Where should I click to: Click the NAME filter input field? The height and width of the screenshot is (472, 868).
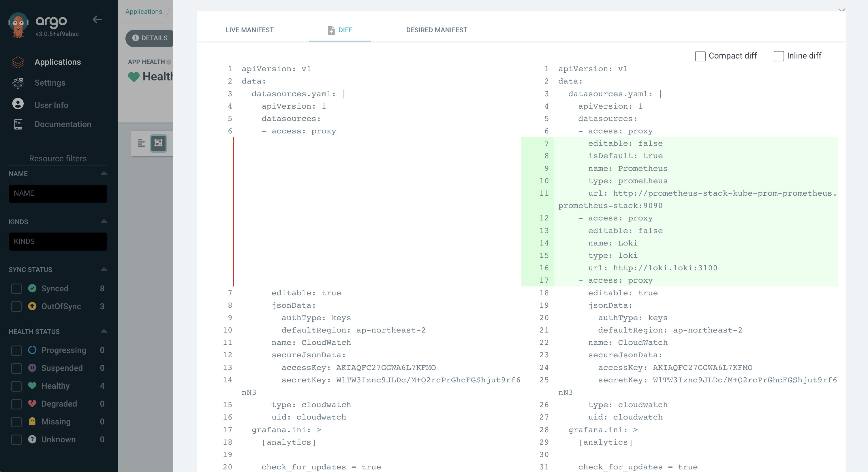pyautogui.click(x=58, y=194)
